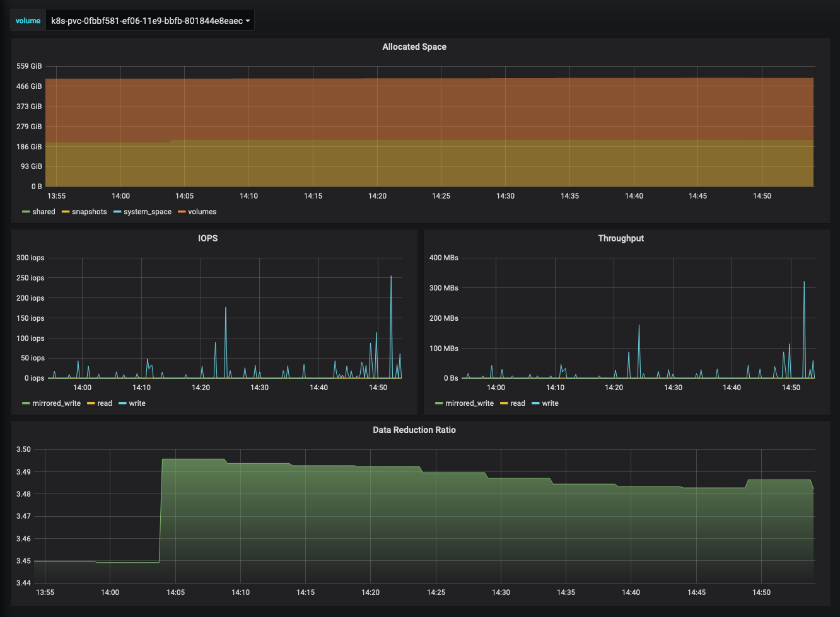Toggle the 'volumes' series in Allocated Space legend
Screen dimensions: 840x617
pyautogui.click(x=202, y=212)
